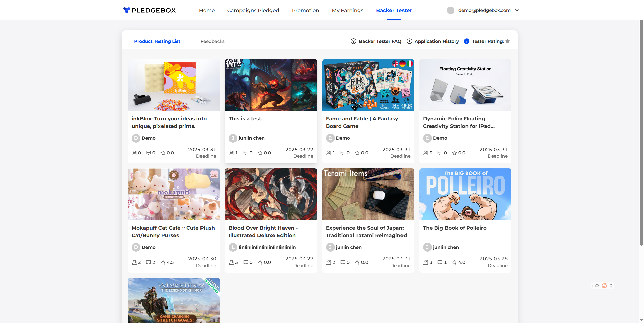The height and width of the screenshot is (323, 644).
Task: Click comments icon on Big Book of Polleiro card
Action: (x=440, y=262)
